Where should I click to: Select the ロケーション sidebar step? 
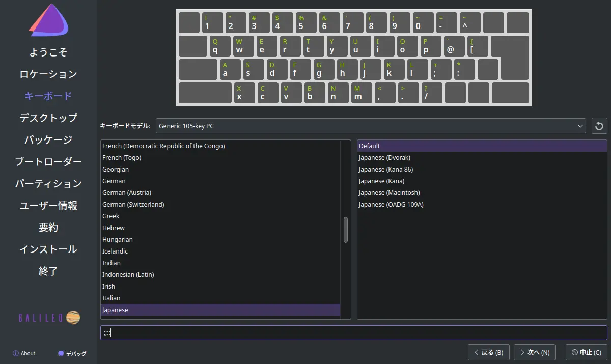48,74
